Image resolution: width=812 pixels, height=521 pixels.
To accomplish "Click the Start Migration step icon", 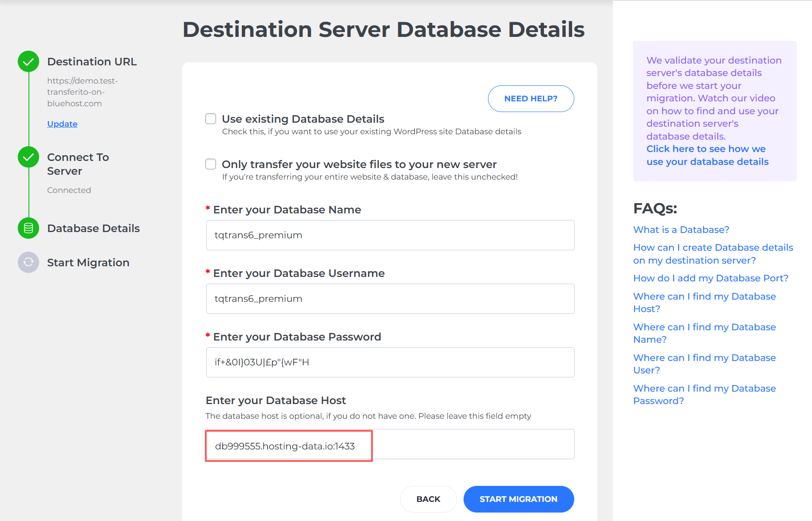I will [28, 262].
